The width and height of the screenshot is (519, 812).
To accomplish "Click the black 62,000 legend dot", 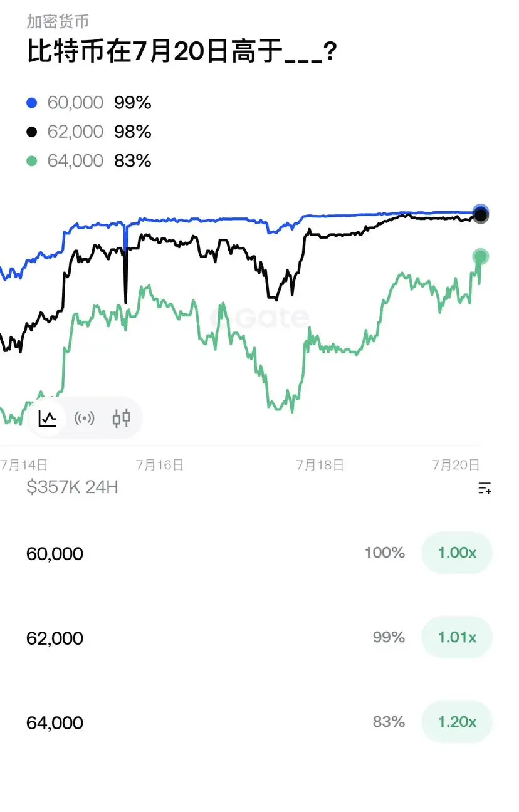I will click(x=33, y=132).
